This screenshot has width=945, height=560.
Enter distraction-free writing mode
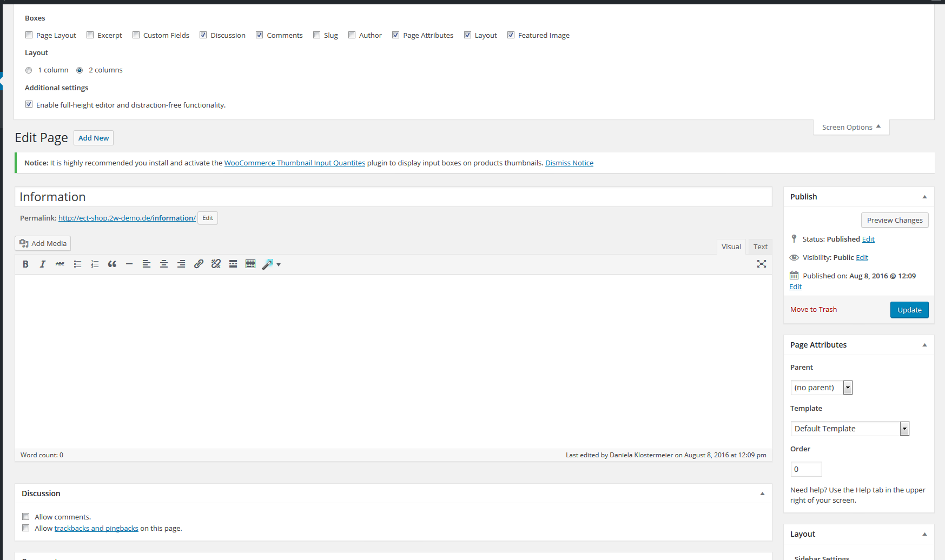[762, 264]
